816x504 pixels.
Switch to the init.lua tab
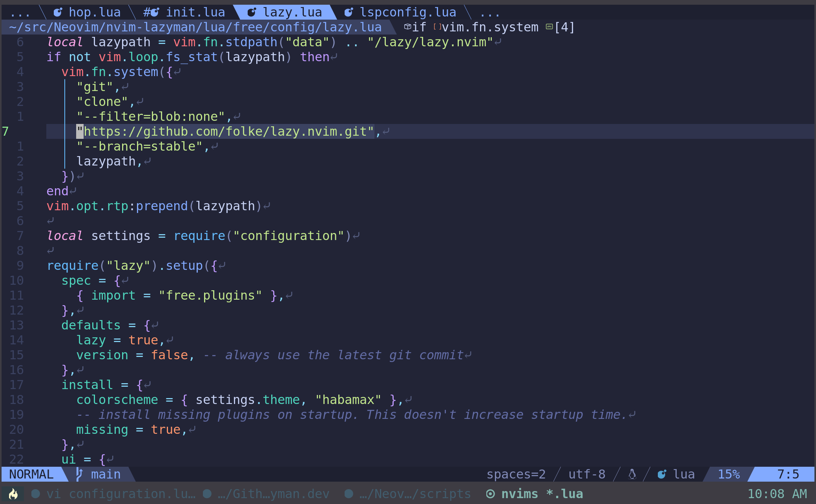point(195,13)
